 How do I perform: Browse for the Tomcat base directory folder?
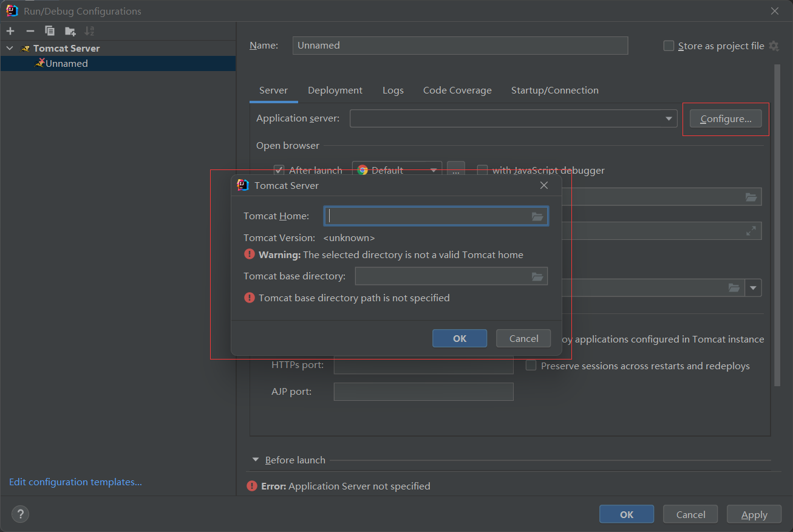click(x=537, y=276)
